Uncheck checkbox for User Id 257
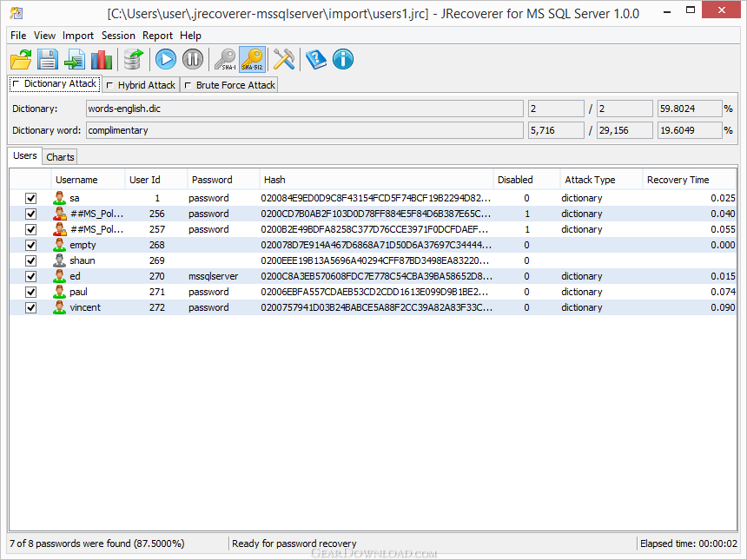 click(x=31, y=229)
